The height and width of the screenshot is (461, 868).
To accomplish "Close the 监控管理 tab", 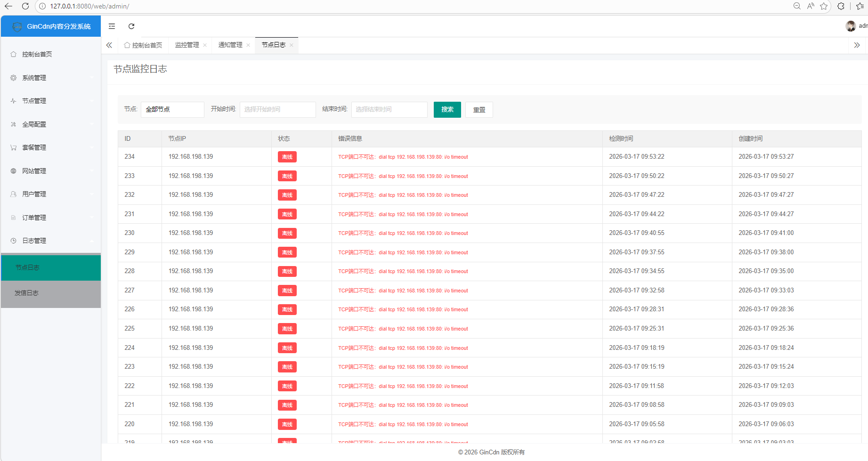I will click(x=205, y=45).
